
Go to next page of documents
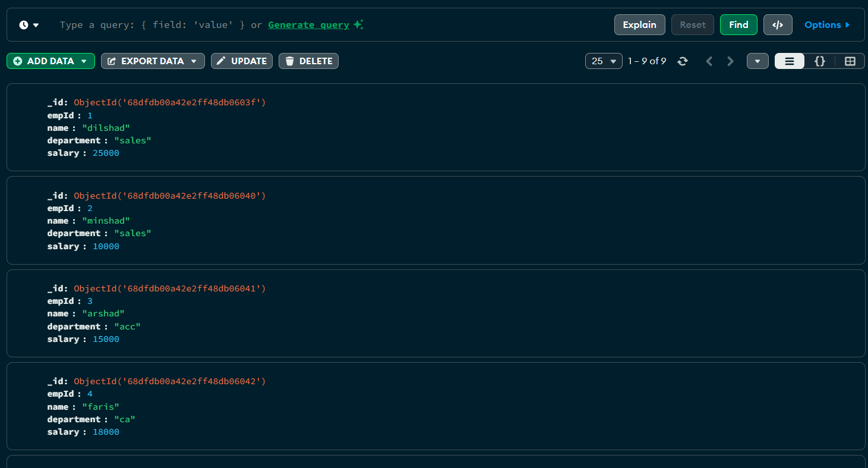[x=730, y=61]
